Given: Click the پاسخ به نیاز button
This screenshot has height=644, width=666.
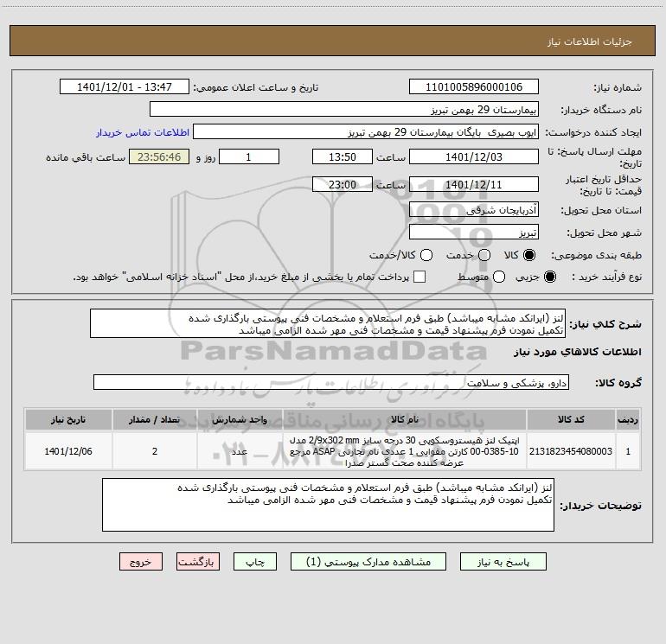Looking at the screenshot, I should tap(503, 562).
